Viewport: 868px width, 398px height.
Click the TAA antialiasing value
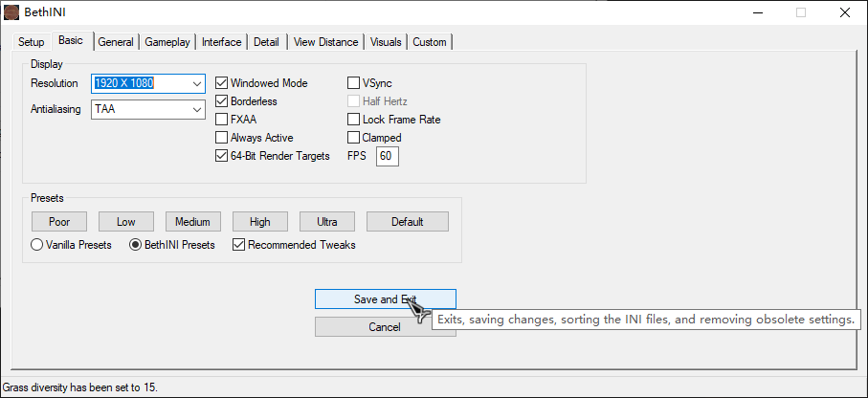pyautogui.click(x=105, y=110)
